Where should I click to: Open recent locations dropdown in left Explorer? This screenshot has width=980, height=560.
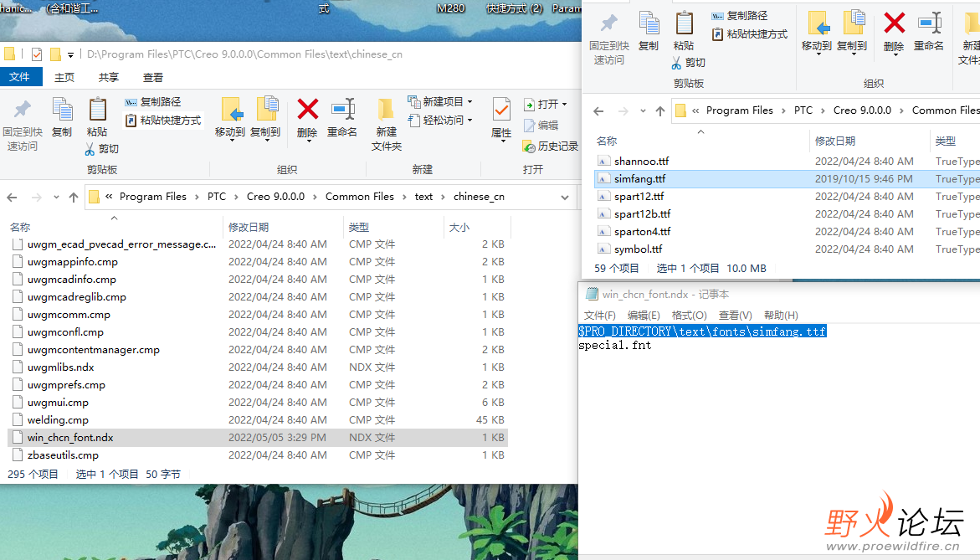(56, 197)
